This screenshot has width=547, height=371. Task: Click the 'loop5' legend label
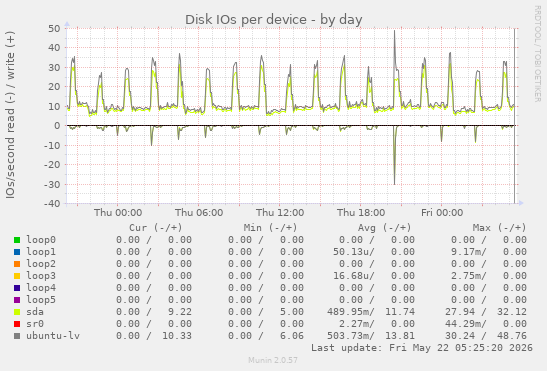tap(41, 300)
